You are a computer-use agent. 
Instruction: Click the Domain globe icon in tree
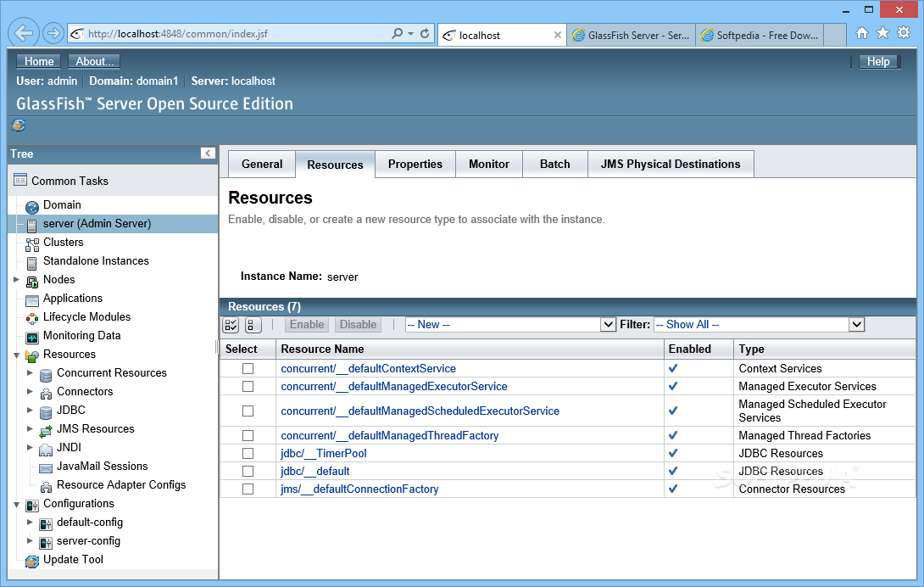[32, 207]
